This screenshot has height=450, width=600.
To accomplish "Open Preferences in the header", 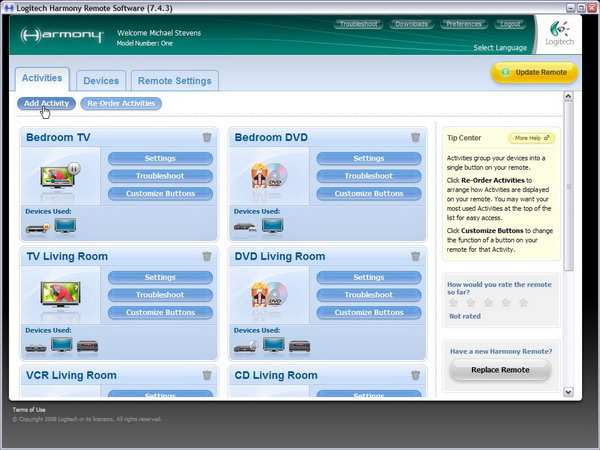I will (464, 24).
